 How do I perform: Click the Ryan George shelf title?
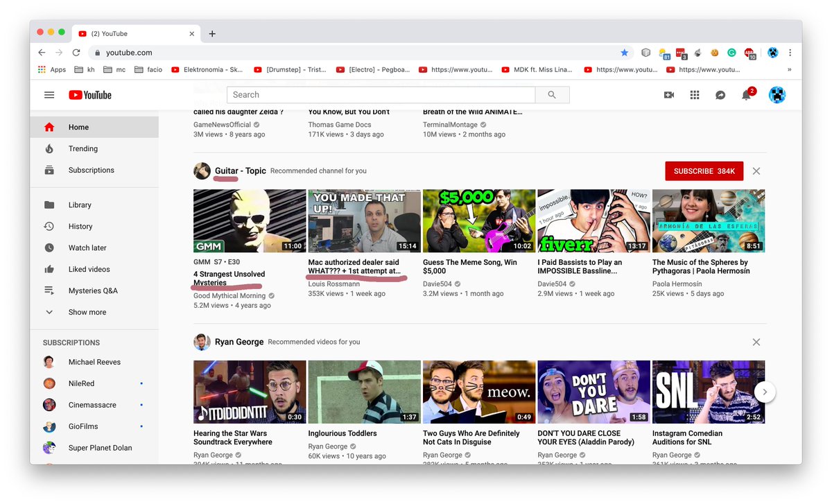pos(239,342)
